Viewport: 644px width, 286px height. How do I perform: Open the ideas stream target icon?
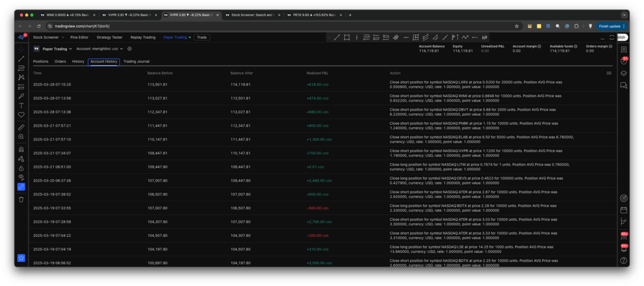click(624, 198)
